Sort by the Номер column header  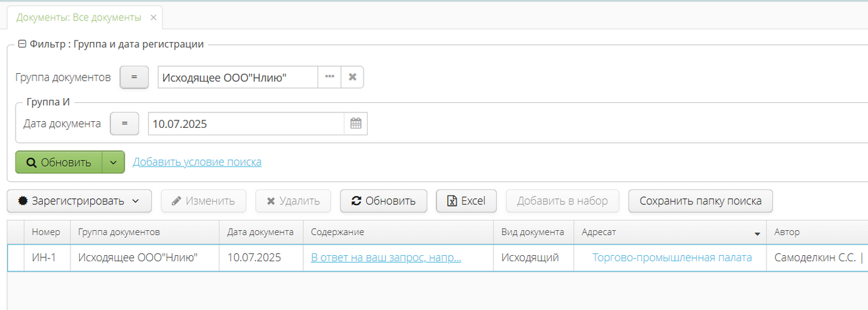point(47,232)
